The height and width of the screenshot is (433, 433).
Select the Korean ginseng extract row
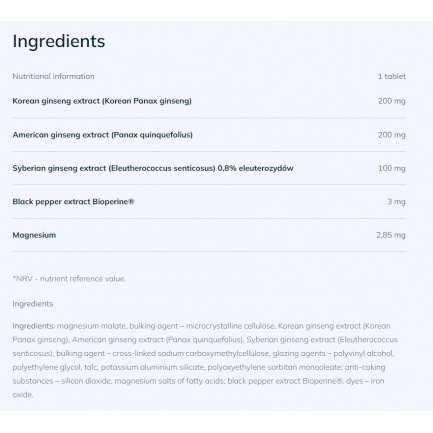point(209,101)
